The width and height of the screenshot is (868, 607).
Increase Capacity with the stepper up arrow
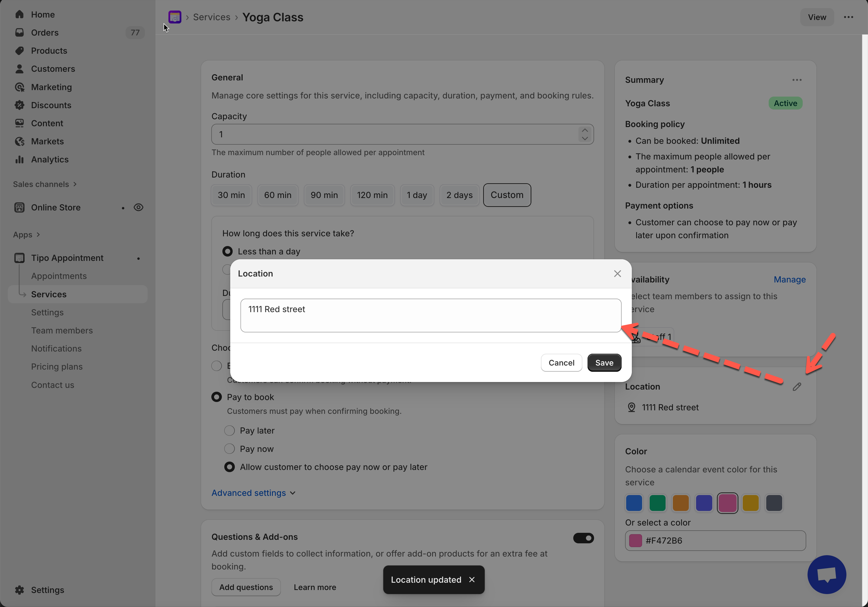click(x=584, y=130)
